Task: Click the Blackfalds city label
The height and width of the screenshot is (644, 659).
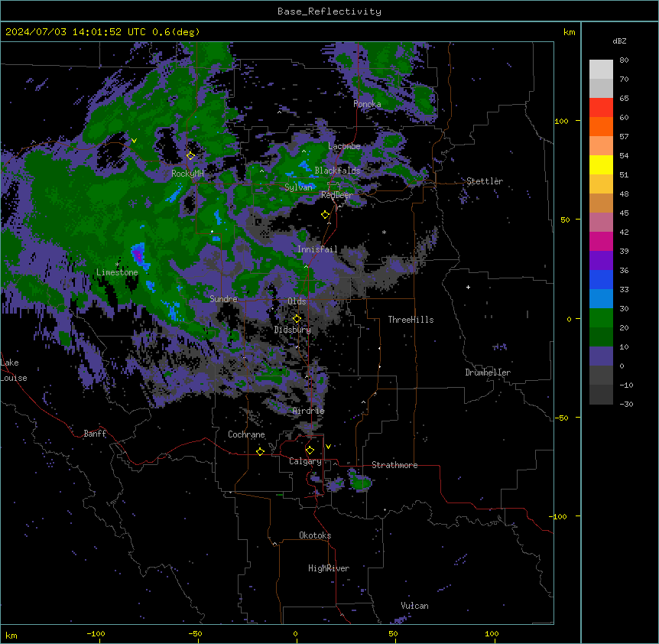Action: click(337, 171)
